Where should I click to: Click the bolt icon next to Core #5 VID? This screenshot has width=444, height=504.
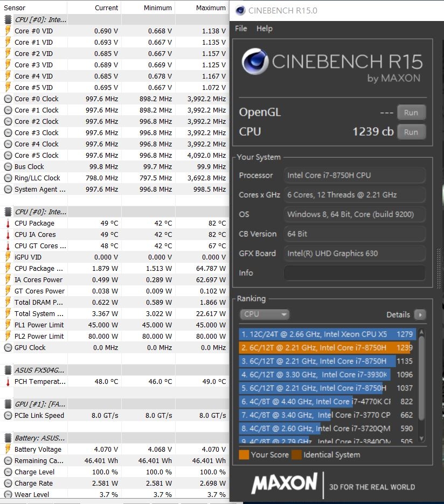[x=8, y=87]
